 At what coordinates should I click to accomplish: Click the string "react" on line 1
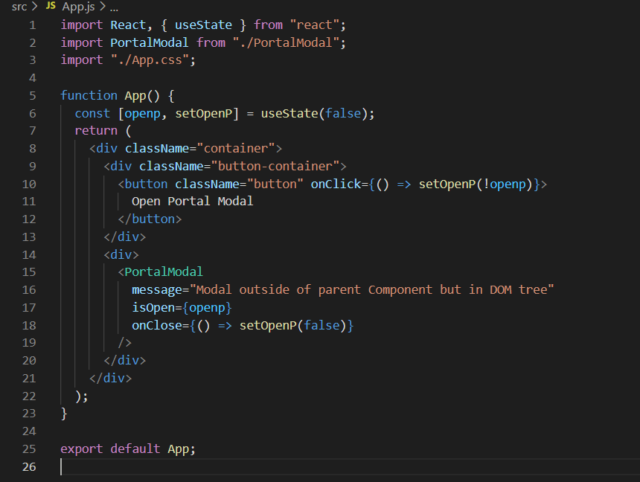coord(314,25)
